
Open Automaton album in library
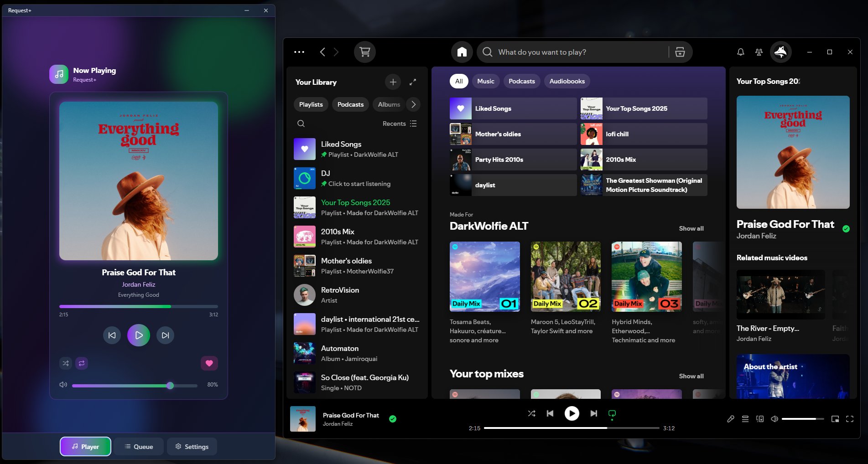pyautogui.click(x=357, y=353)
